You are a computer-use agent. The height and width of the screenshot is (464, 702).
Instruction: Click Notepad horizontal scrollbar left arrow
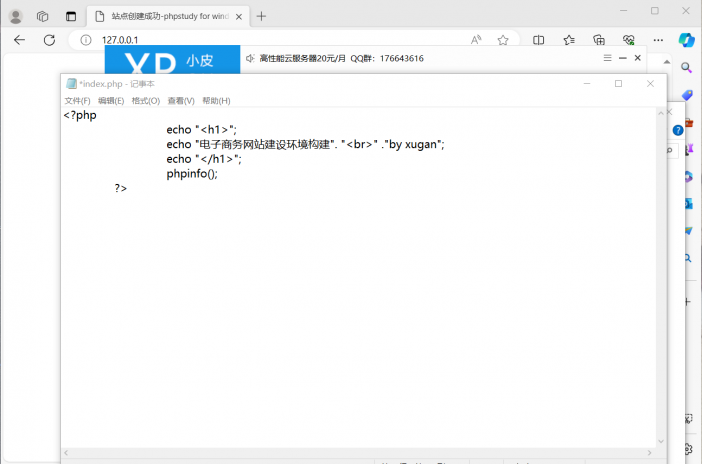click(66, 452)
